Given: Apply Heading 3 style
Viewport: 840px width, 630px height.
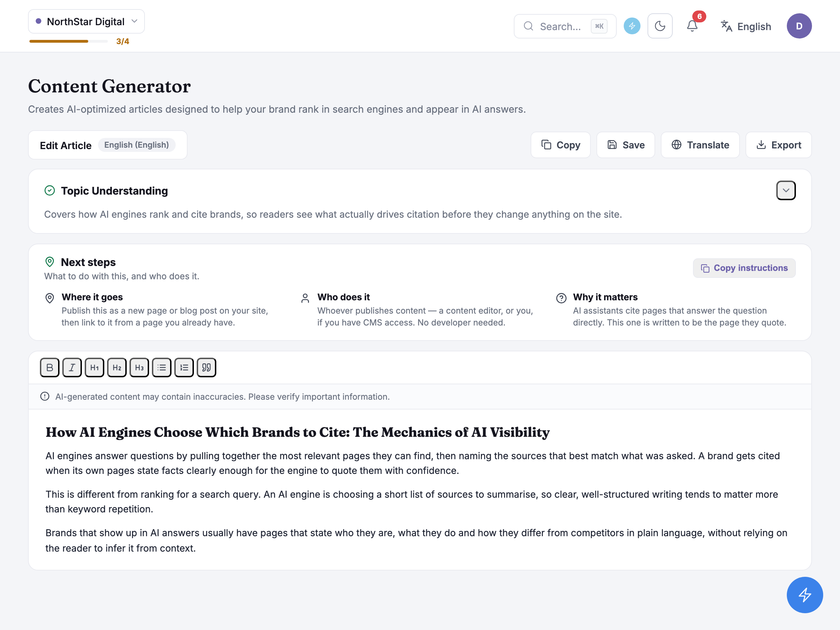Looking at the screenshot, I should click(139, 367).
